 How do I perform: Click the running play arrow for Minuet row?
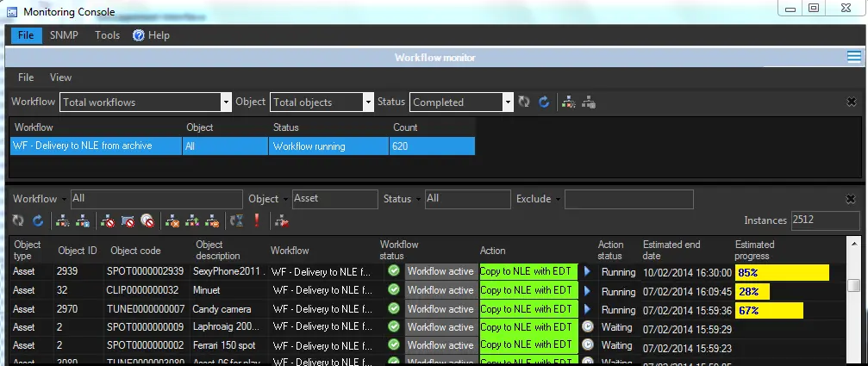(x=588, y=290)
